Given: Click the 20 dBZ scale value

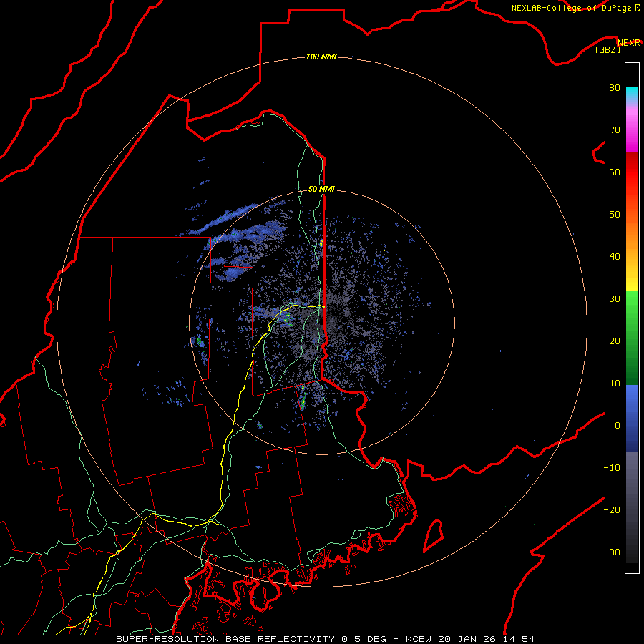Looking at the screenshot, I should 615,341.
